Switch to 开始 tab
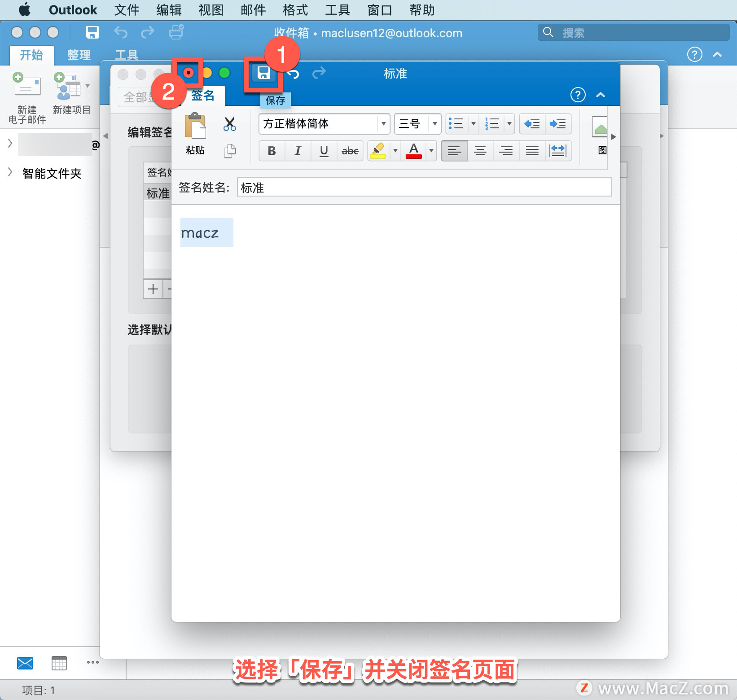Image resolution: width=737 pixels, height=700 pixels. tap(31, 55)
